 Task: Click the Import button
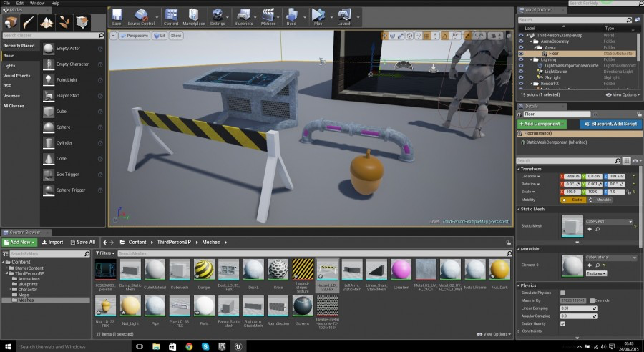pos(52,243)
